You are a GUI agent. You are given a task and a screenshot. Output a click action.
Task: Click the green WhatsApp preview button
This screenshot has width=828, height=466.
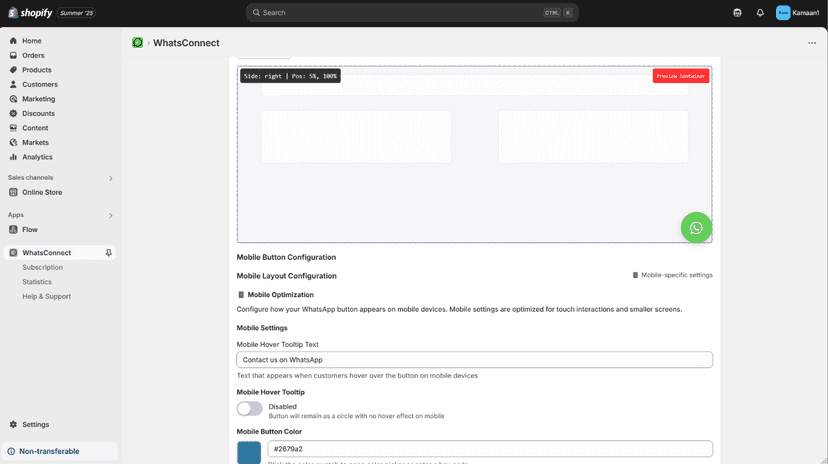[x=696, y=228]
